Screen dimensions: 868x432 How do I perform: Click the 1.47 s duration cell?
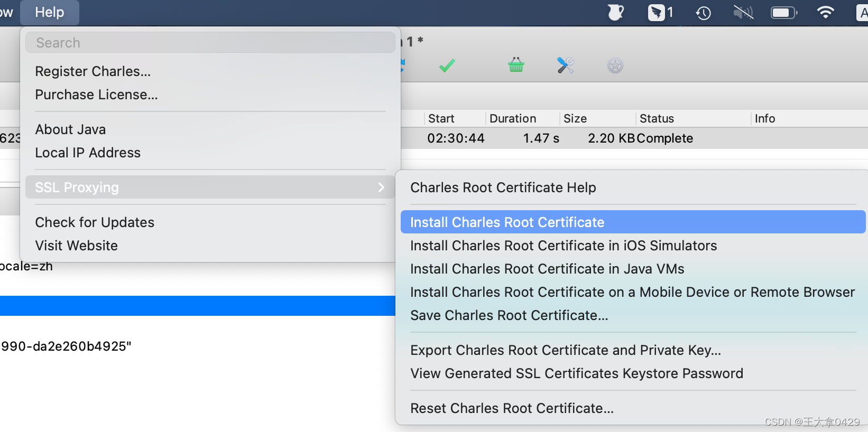coord(541,138)
